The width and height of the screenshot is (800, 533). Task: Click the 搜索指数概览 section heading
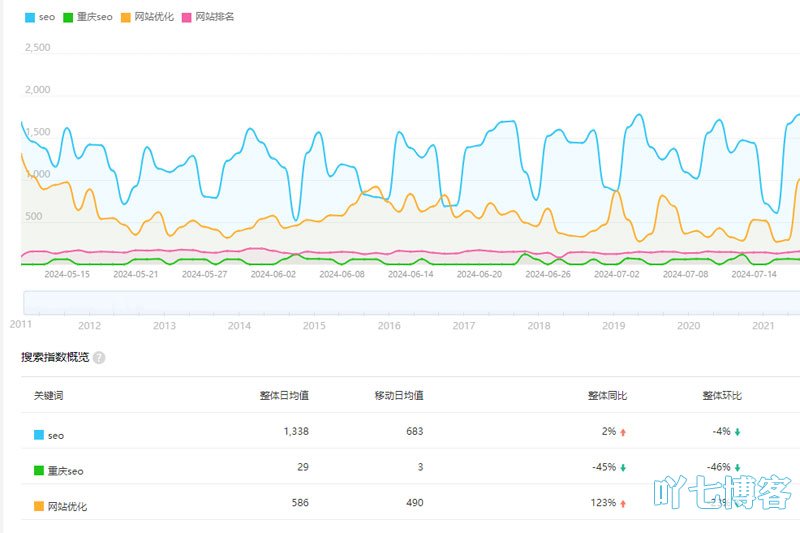pos(55,357)
